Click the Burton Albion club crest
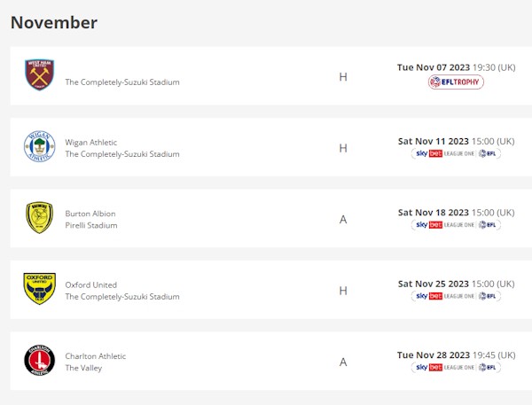The image size is (532, 405). 39,218
